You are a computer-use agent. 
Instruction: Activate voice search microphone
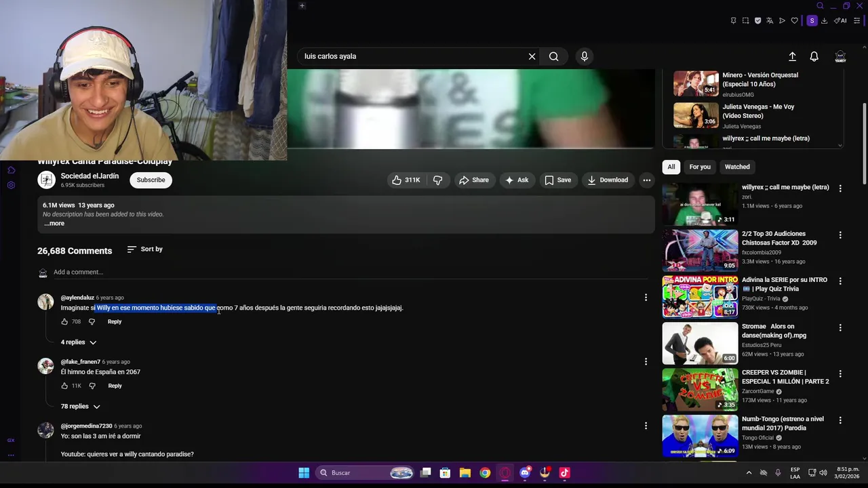point(585,56)
